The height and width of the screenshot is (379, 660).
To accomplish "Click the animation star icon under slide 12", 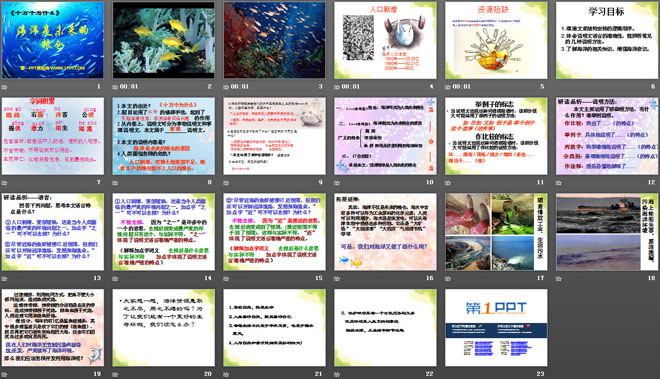I will pos(559,183).
